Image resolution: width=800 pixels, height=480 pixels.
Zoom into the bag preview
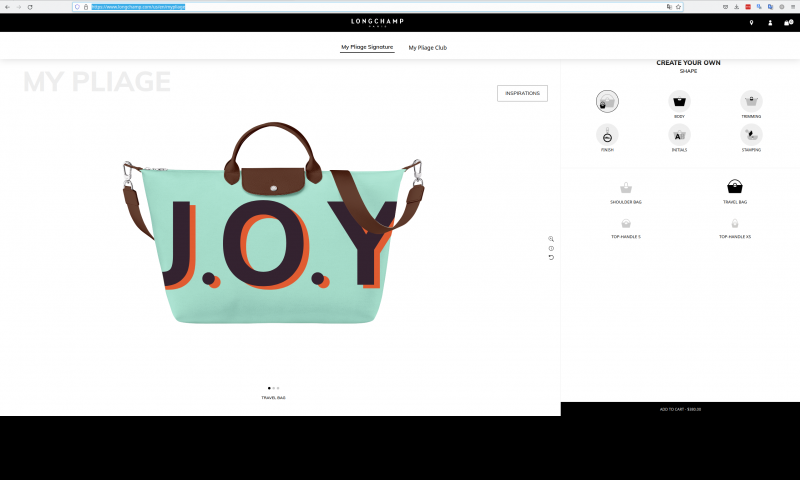pos(551,239)
